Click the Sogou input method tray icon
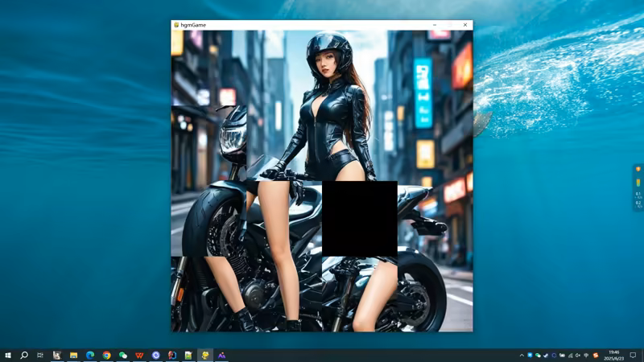 tap(595, 355)
